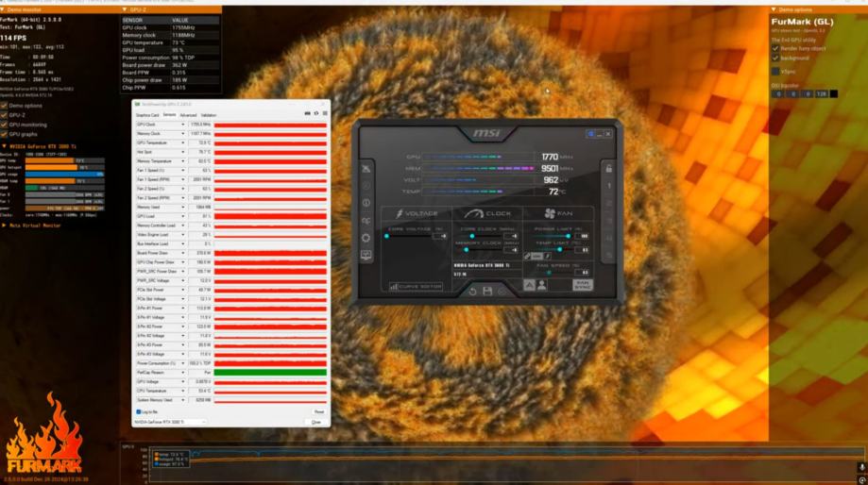
Task: Collapse right 'Demo options' panel header
Action: pos(774,10)
